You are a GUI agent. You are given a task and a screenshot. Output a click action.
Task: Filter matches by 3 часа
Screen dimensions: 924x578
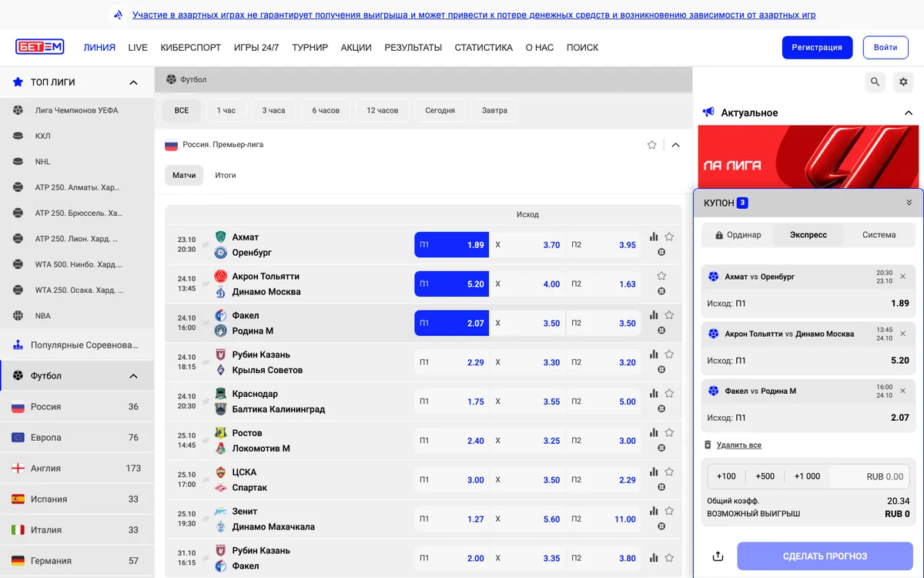[x=273, y=111]
